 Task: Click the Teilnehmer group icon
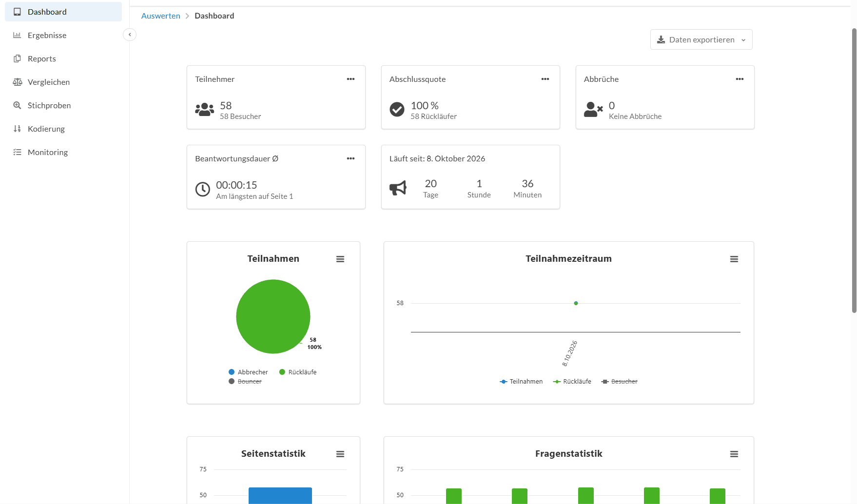[x=205, y=110]
